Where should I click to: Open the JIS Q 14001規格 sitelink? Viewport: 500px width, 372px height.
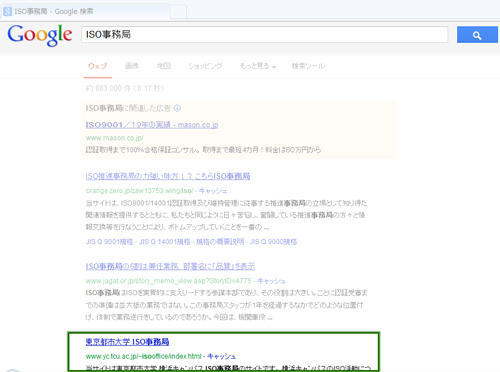165,242
